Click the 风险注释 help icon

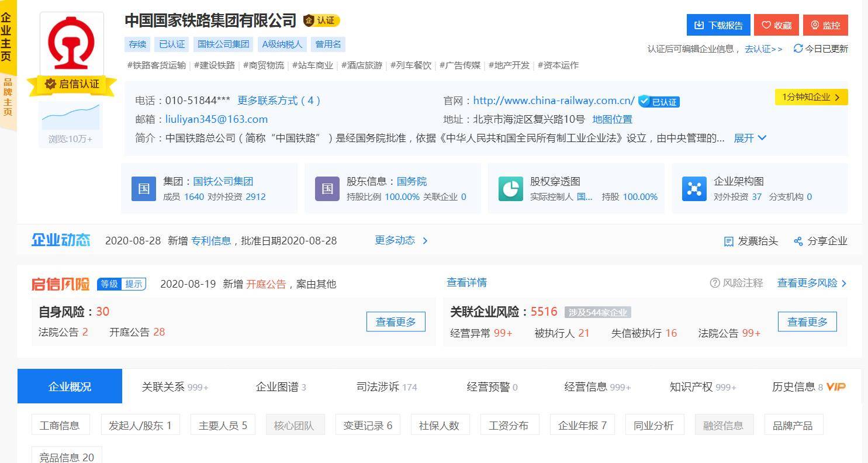tap(715, 283)
